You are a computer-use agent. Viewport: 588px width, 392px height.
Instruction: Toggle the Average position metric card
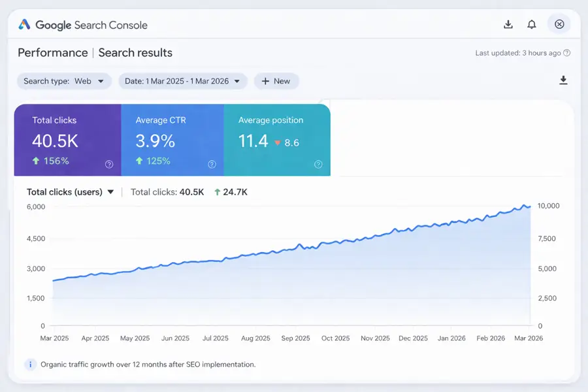tap(277, 139)
